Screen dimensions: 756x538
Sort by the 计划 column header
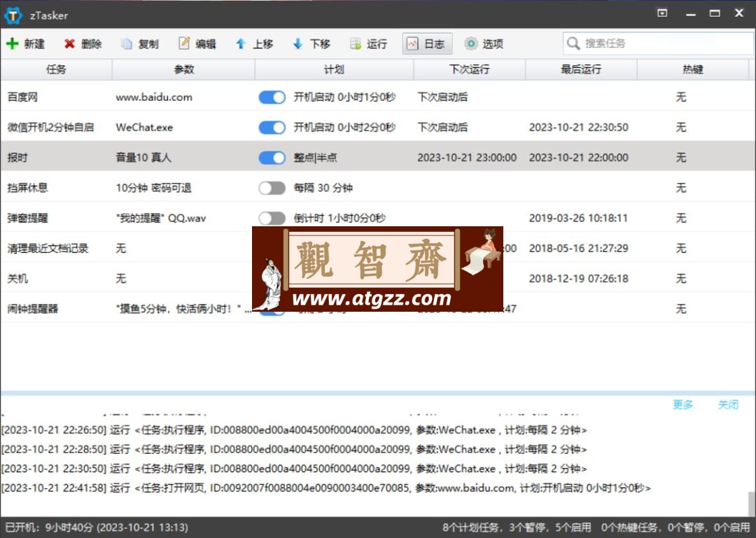coord(334,69)
